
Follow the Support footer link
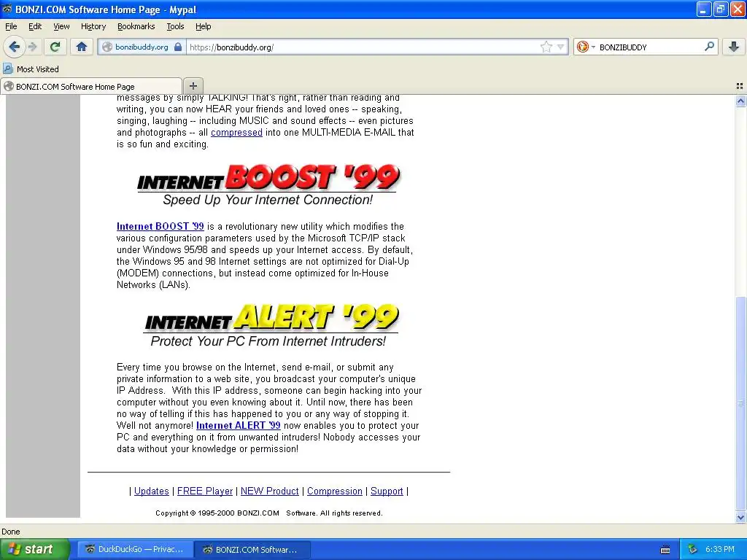[x=387, y=491]
